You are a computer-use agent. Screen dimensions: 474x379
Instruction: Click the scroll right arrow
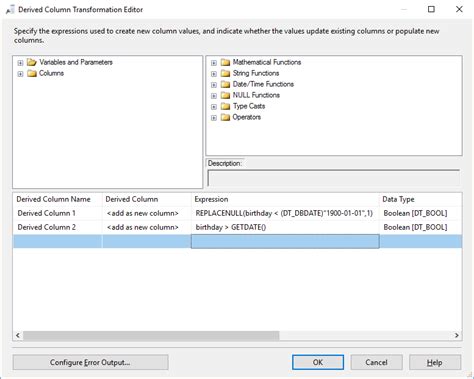click(457, 335)
